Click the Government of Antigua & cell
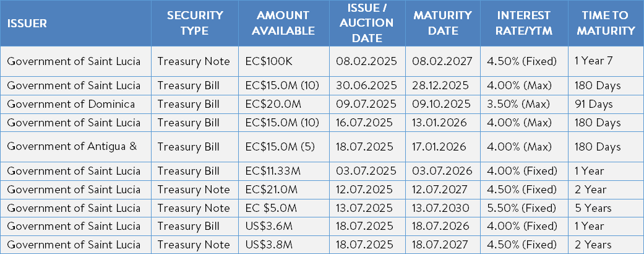 pyautogui.click(x=75, y=147)
